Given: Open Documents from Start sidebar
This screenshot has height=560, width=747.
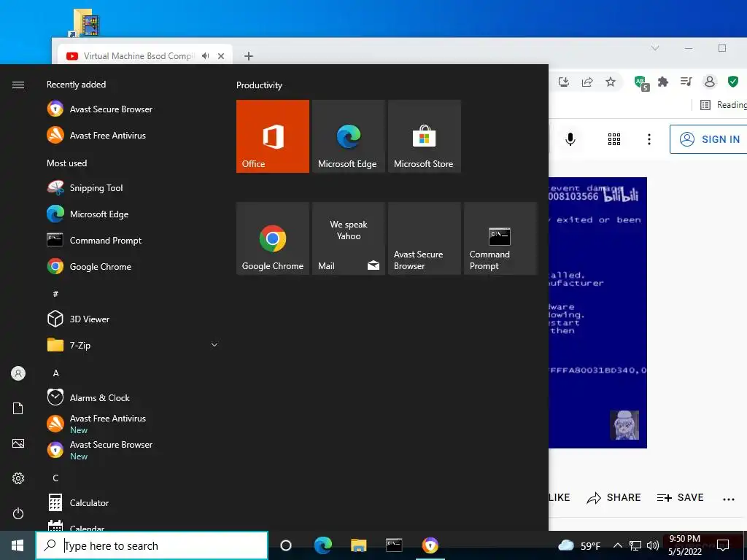Looking at the screenshot, I should (x=18, y=408).
